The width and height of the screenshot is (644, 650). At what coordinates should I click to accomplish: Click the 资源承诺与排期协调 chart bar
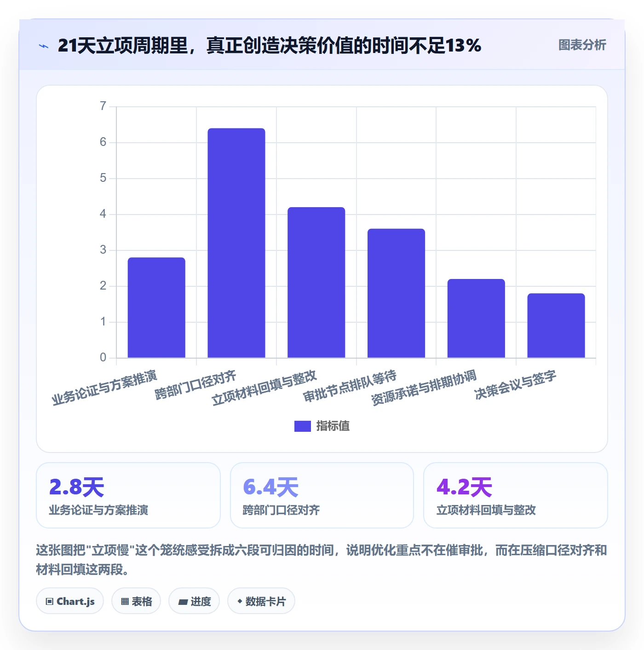(476, 318)
